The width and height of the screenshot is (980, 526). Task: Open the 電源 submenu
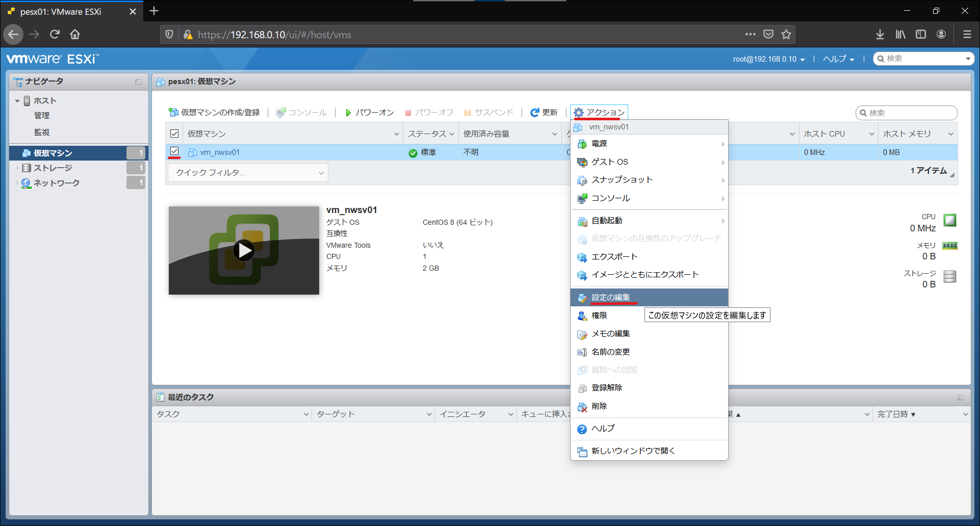[x=649, y=144]
